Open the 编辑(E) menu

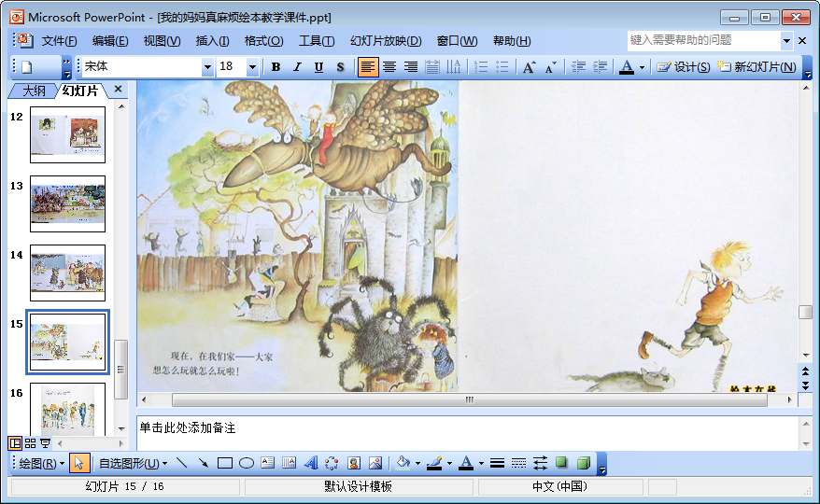[x=110, y=41]
